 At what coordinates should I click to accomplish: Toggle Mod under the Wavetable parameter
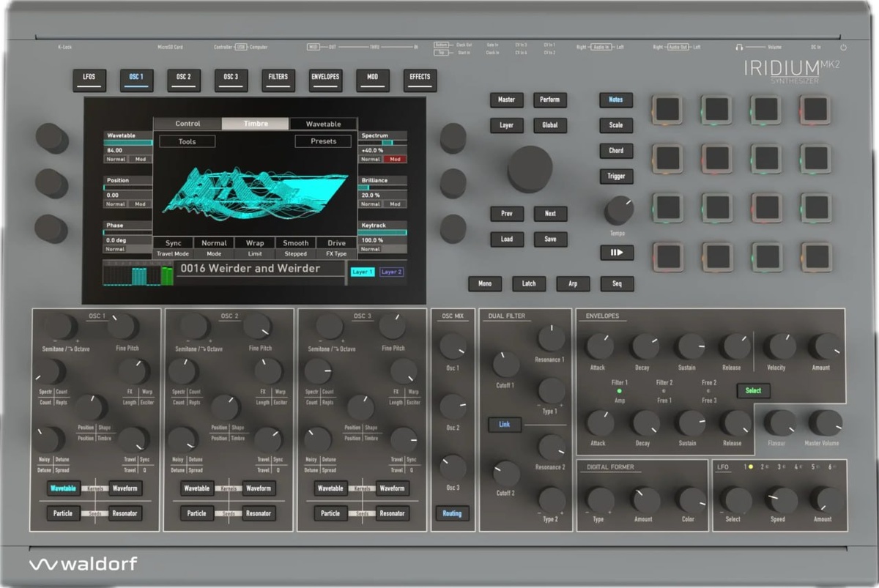(140, 159)
